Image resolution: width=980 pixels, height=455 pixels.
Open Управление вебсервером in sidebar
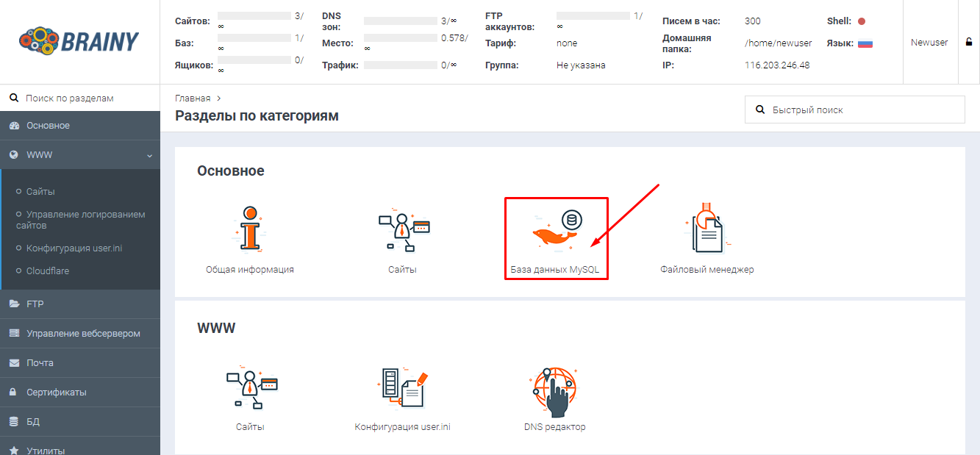click(82, 333)
